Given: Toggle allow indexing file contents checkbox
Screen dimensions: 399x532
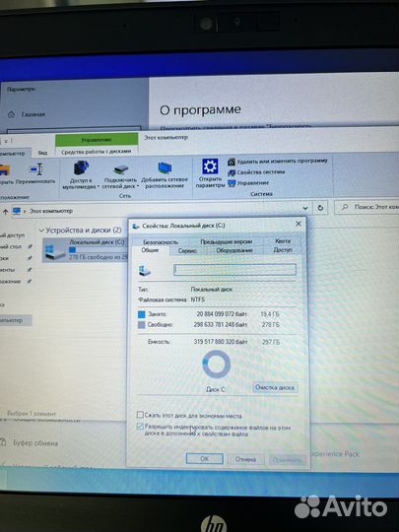Looking at the screenshot, I should point(140,427).
